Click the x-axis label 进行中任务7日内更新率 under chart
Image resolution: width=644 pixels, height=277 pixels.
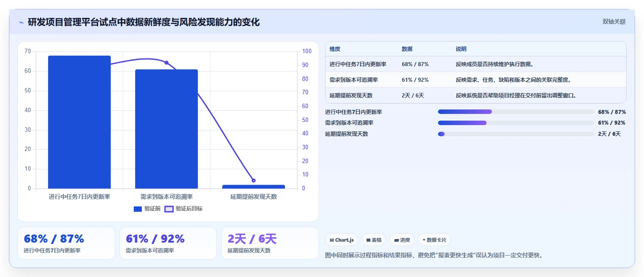[79, 197]
